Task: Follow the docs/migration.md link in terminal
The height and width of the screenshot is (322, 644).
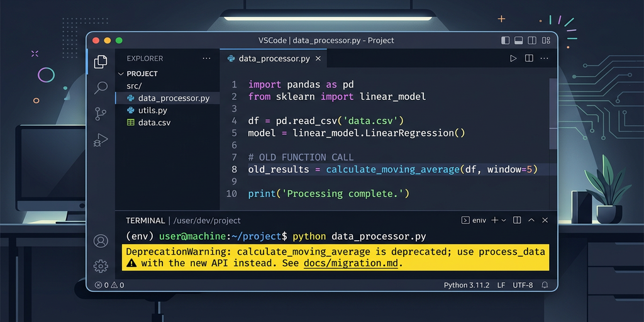Action: tap(351, 263)
